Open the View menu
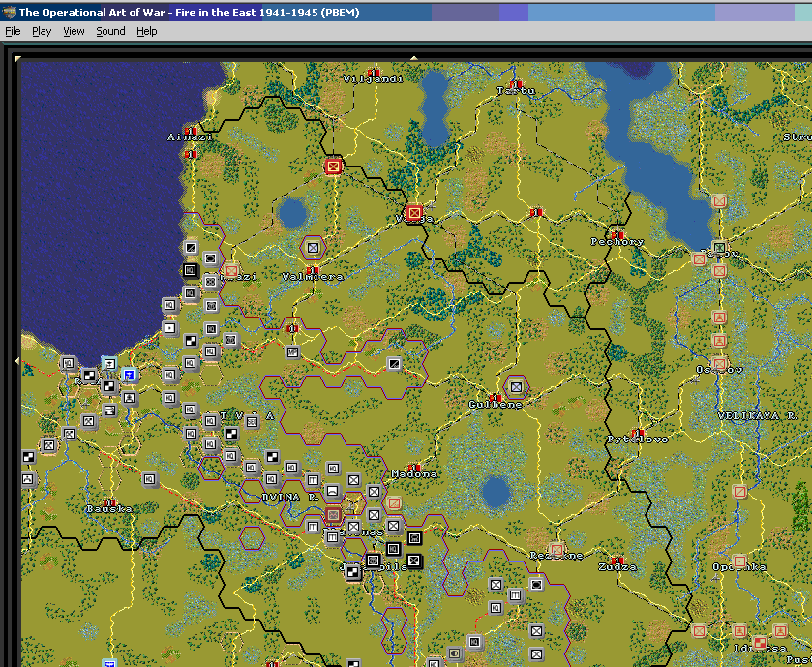This screenshot has height=667, width=812. click(x=74, y=31)
